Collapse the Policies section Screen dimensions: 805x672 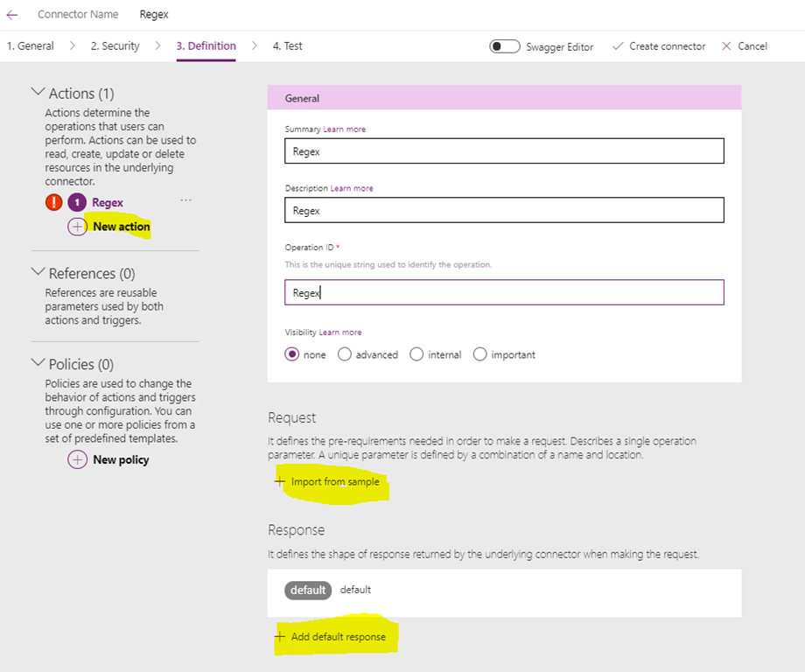(38, 363)
